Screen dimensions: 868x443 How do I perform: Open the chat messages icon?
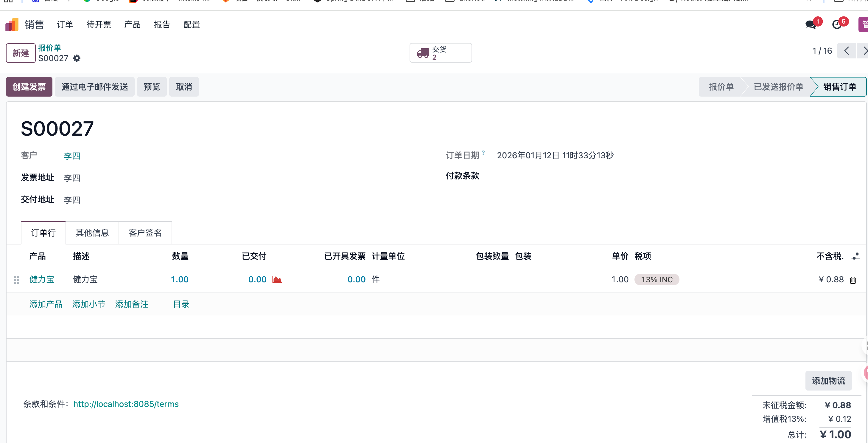[x=811, y=25]
